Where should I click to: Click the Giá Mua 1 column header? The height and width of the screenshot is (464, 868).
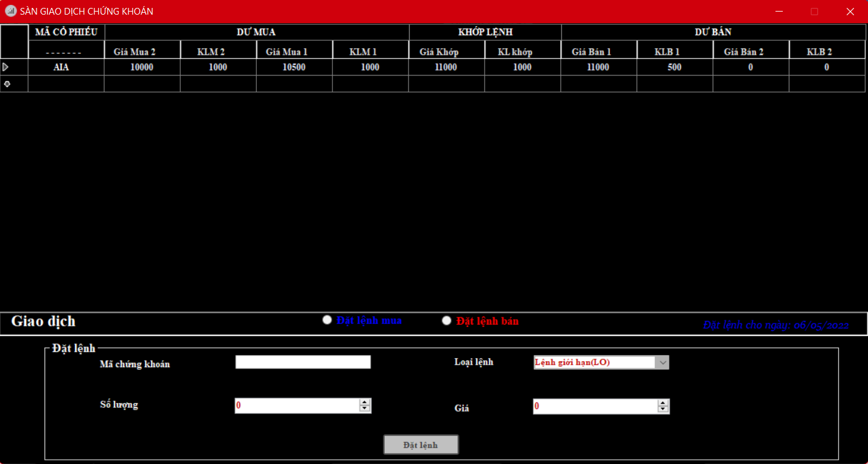[295, 50]
